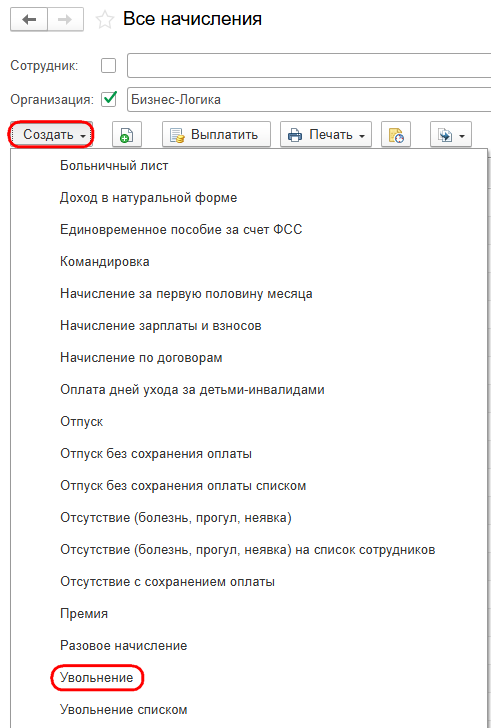Choose Начисление по договорам
Viewport: 491px width, 728px height.
pyautogui.click(x=141, y=358)
